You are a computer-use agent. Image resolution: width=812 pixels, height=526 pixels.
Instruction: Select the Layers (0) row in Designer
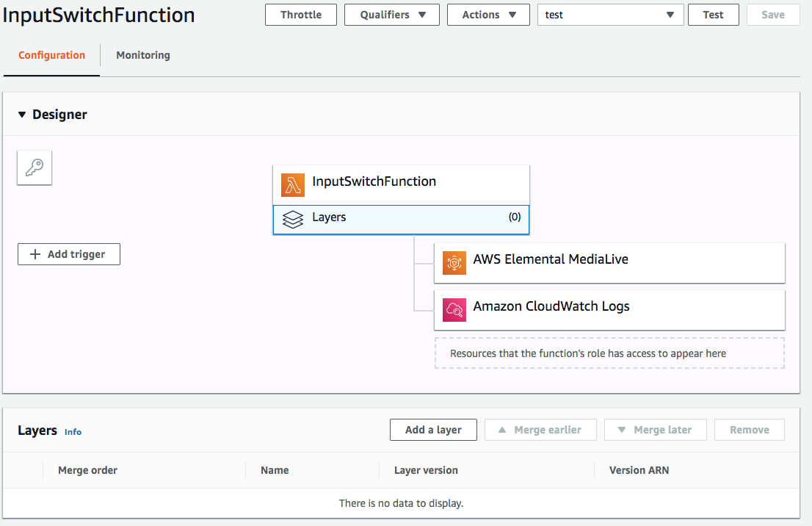coord(402,220)
